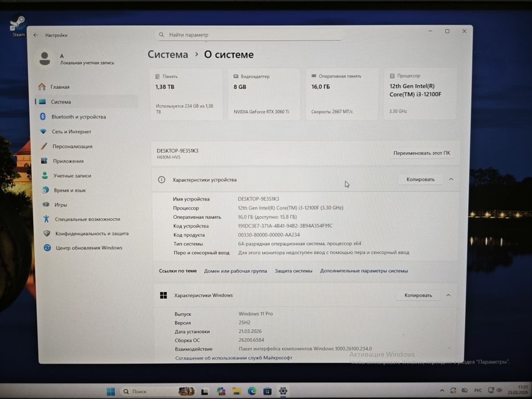Click the device info circle icon
The image size is (532, 399).
[x=161, y=180]
